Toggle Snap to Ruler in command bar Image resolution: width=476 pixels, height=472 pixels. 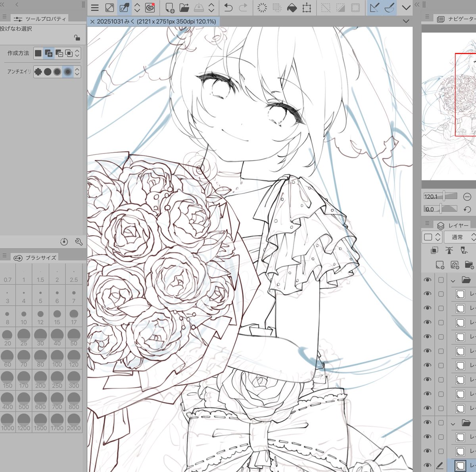coord(374,8)
